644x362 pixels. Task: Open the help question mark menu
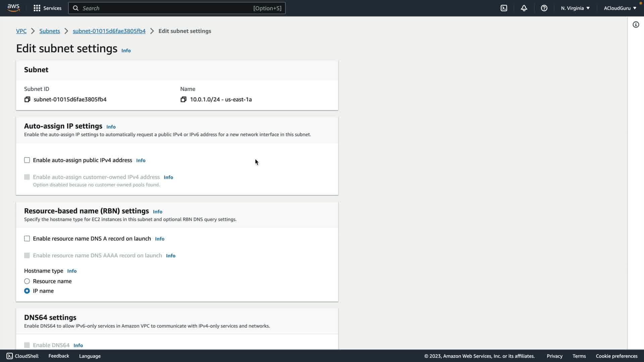point(544,8)
